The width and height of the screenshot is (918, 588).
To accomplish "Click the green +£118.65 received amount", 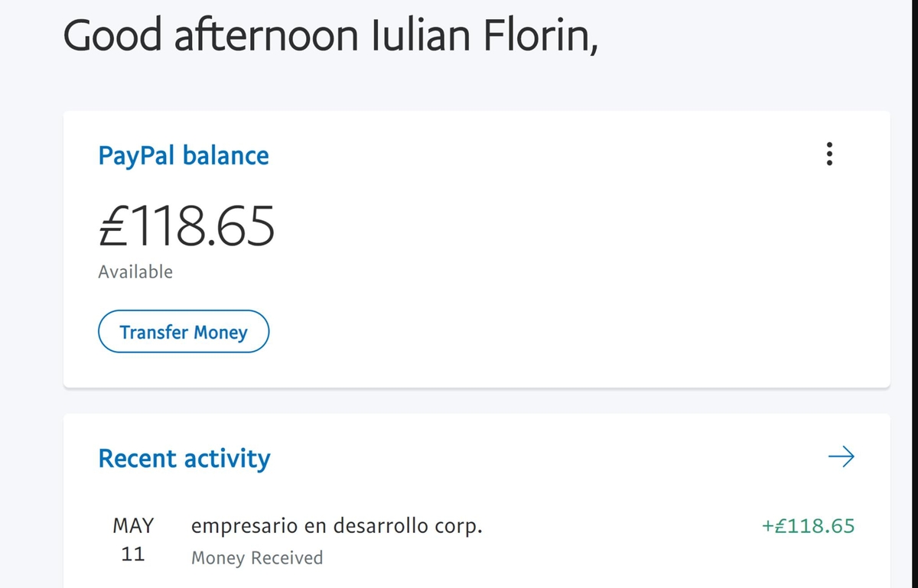I will 808,526.
